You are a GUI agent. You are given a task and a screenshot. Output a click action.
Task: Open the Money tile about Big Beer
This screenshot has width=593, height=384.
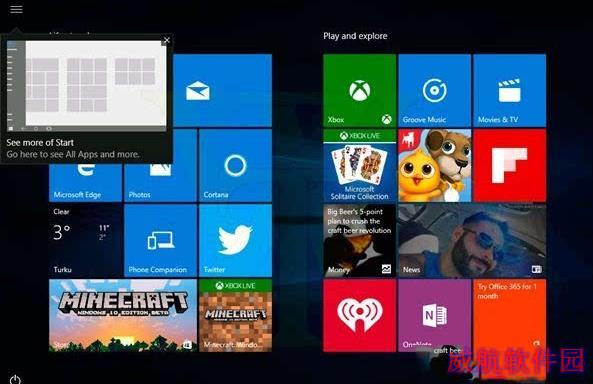pos(359,241)
